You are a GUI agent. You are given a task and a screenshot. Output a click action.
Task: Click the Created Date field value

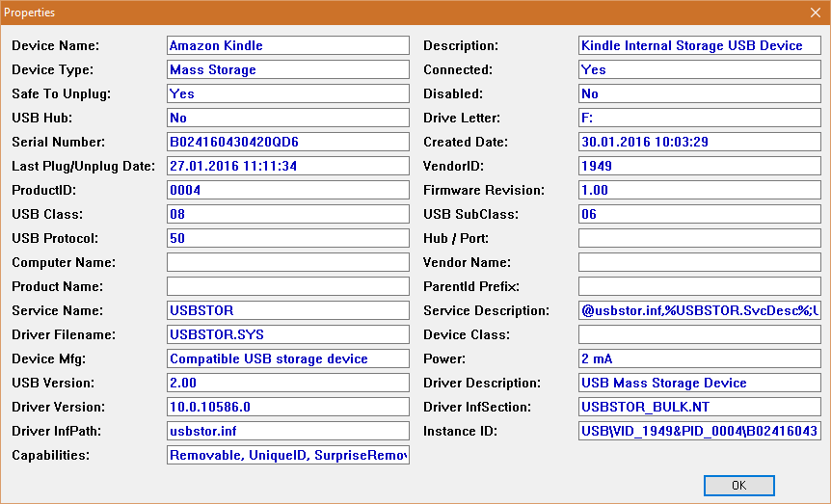(700, 142)
